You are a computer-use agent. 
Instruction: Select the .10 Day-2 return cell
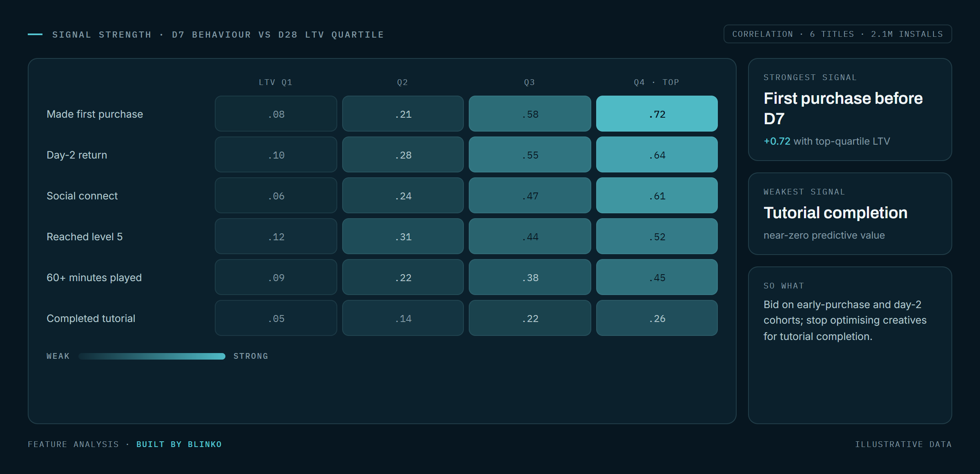(x=276, y=154)
